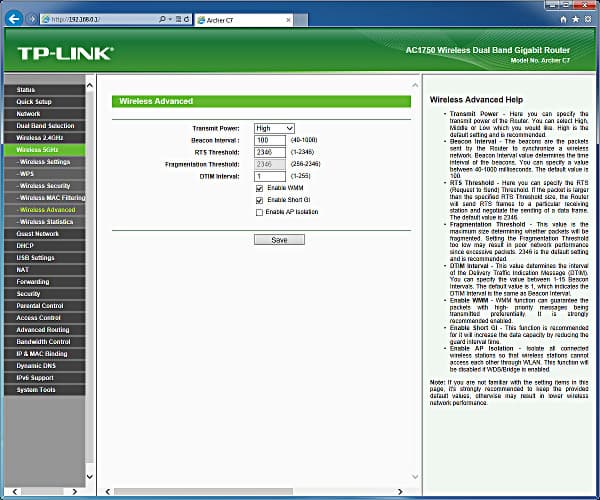
Task: Click the sidebar horizontal scroll right arrow
Action: [x=75, y=492]
